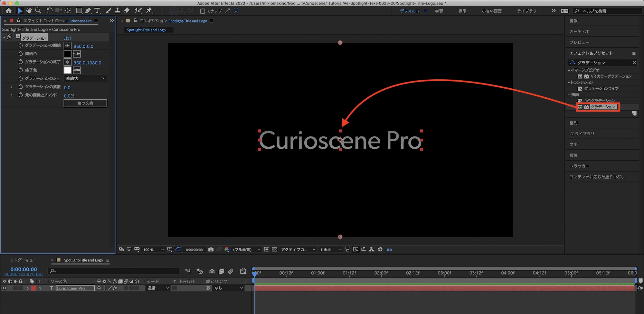Click the 色の交換 button
Image resolution: width=644 pixels, height=314 pixels.
[x=85, y=103]
